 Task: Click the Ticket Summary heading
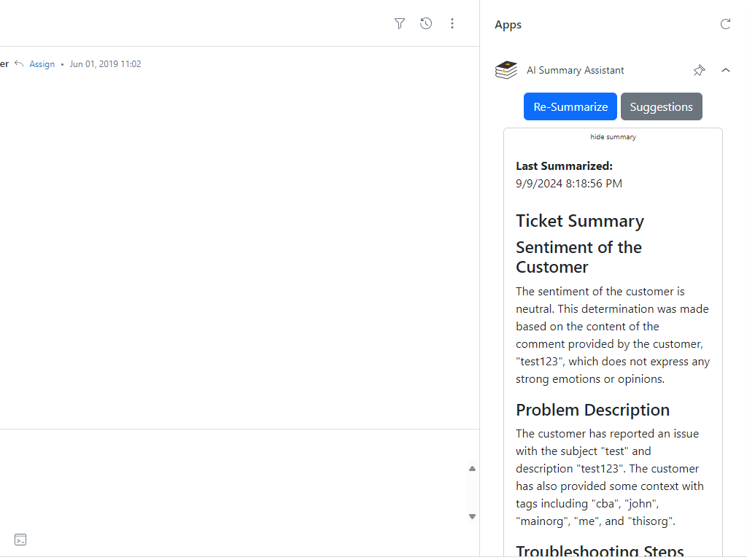tap(579, 221)
